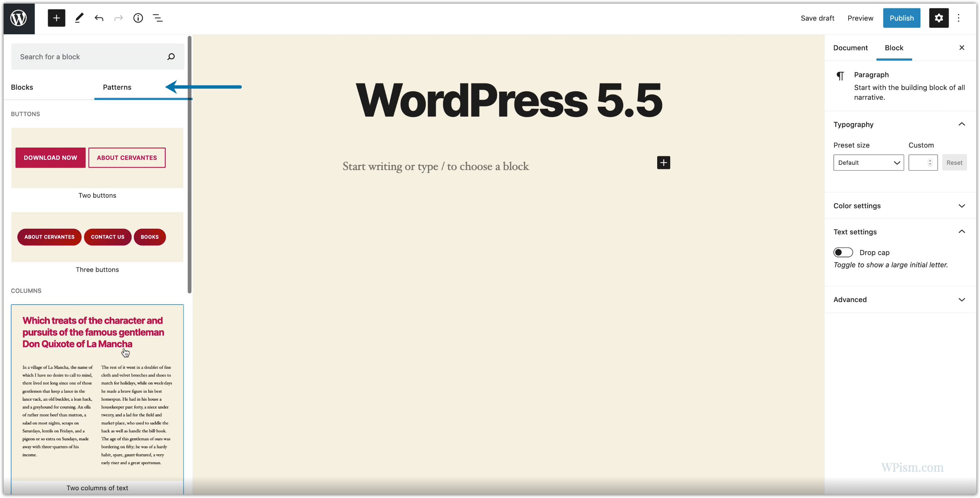The width and height of the screenshot is (980, 498).
Task: Select the Tools pencil icon
Action: (x=79, y=18)
